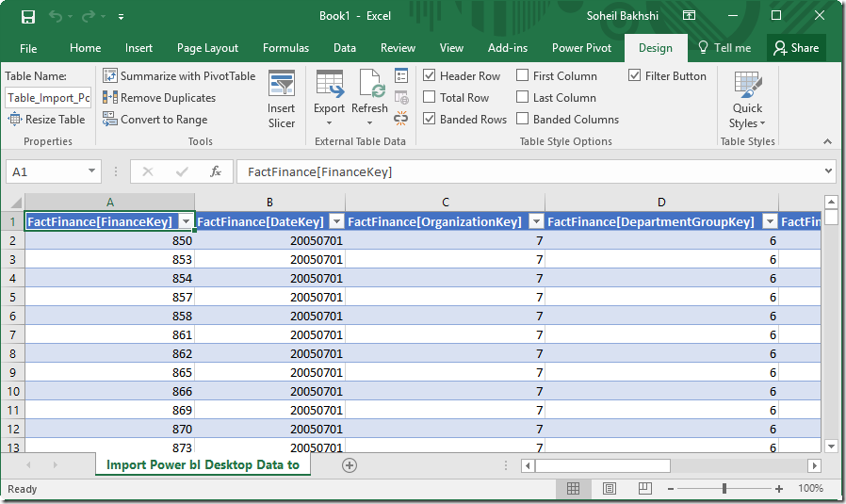The height and width of the screenshot is (504, 846).
Task: Click the Tell me lightbulb box
Action: [724, 48]
